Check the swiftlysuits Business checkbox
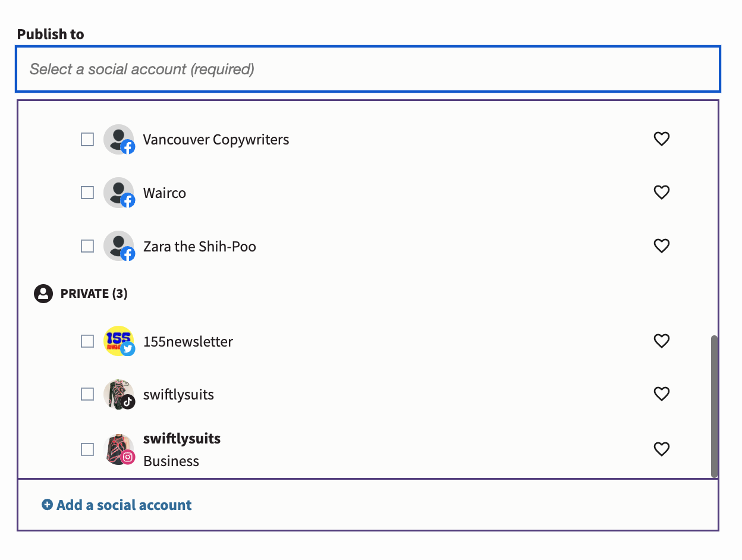The image size is (742, 560). pyautogui.click(x=87, y=449)
